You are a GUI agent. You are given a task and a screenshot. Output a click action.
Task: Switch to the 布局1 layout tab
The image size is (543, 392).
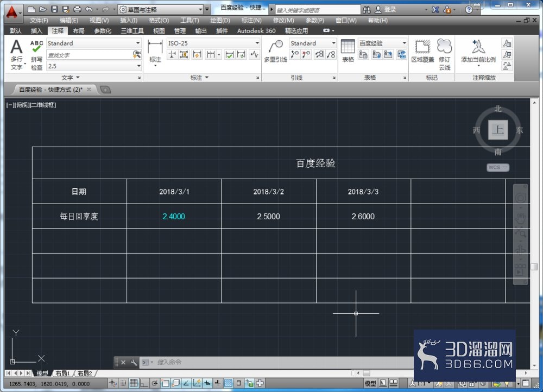click(62, 374)
